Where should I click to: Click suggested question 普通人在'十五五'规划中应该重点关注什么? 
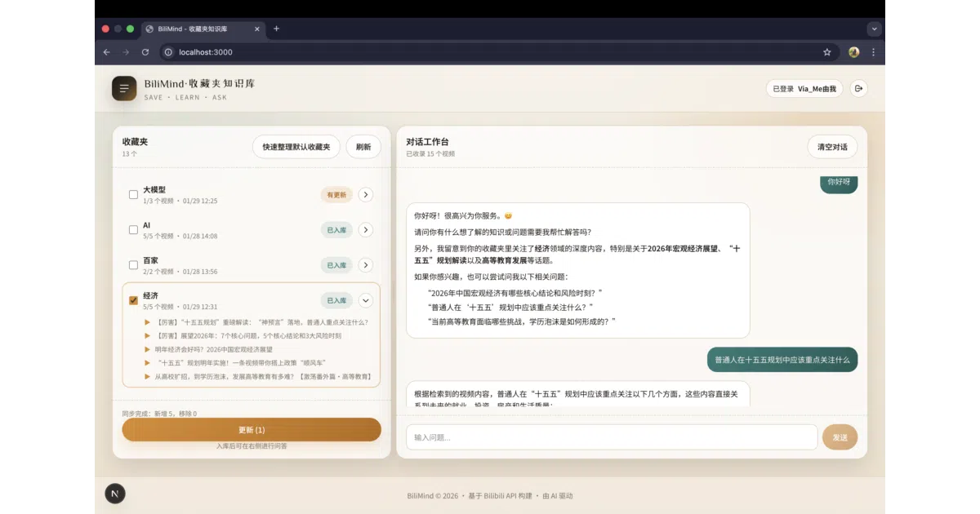pos(510,307)
